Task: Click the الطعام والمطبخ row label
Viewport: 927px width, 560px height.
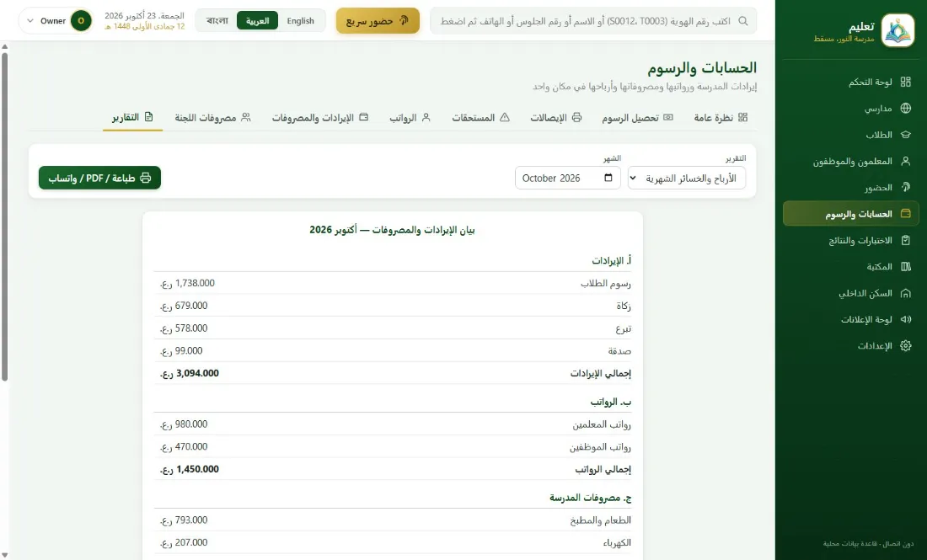Action: tap(600, 520)
